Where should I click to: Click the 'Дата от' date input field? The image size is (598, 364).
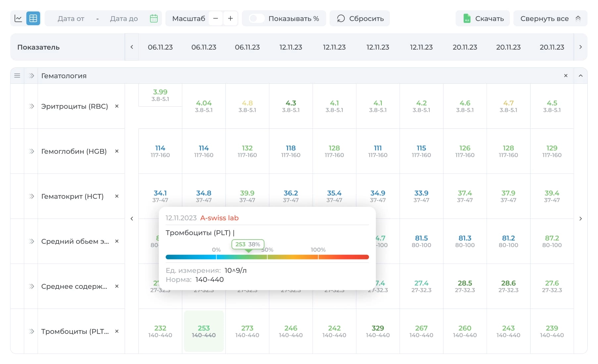71,19
